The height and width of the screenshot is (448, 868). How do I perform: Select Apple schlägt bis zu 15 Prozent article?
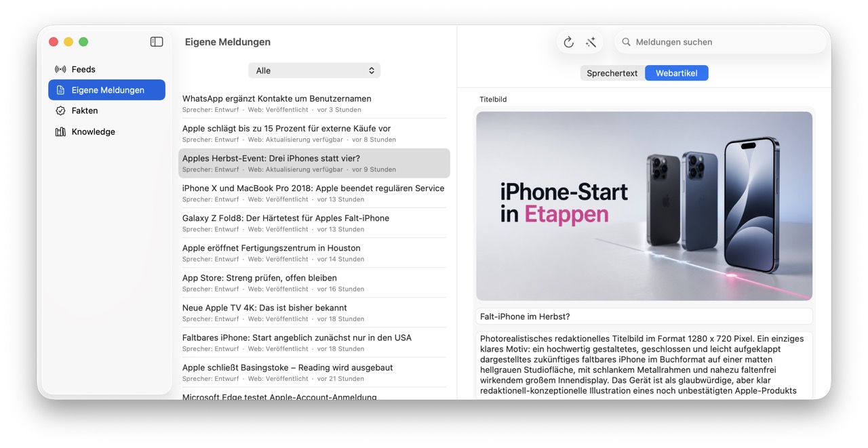click(314, 133)
